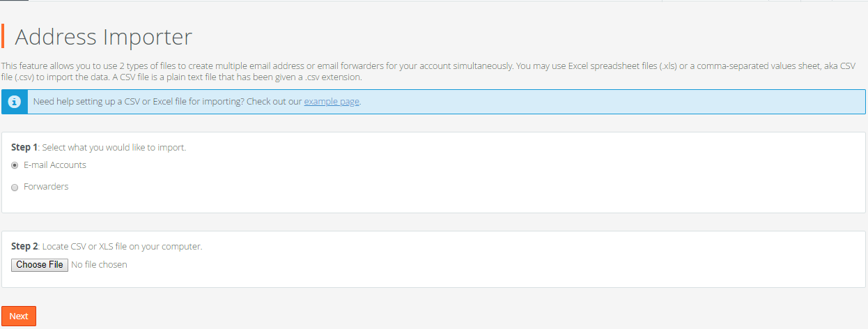Open the example page link
The height and width of the screenshot is (329, 868).
(332, 102)
